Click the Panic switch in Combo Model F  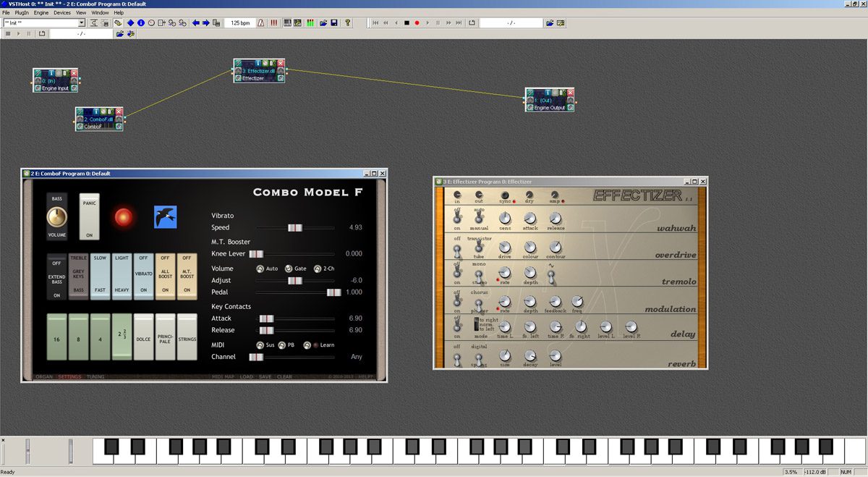tap(89, 216)
